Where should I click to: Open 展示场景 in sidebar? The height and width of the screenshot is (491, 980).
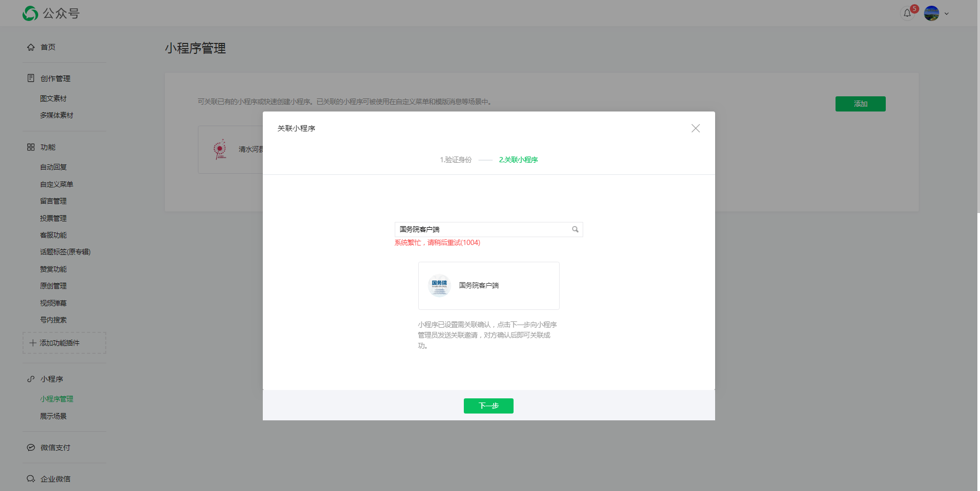click(53, 416)
